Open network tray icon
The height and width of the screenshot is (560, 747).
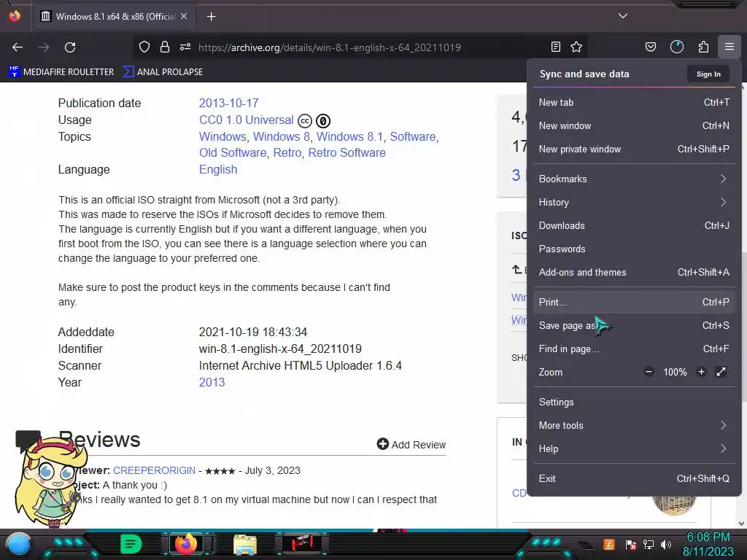tap(649, 544)
